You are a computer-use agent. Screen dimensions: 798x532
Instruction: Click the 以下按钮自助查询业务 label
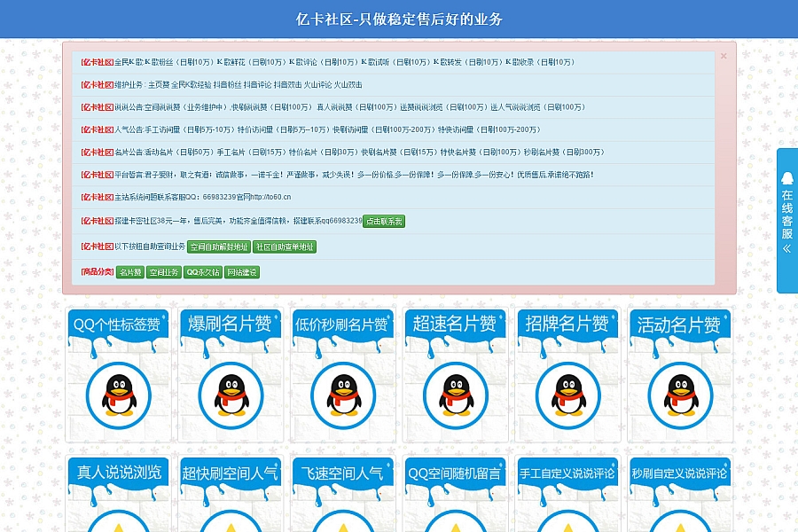click(150, 246)
